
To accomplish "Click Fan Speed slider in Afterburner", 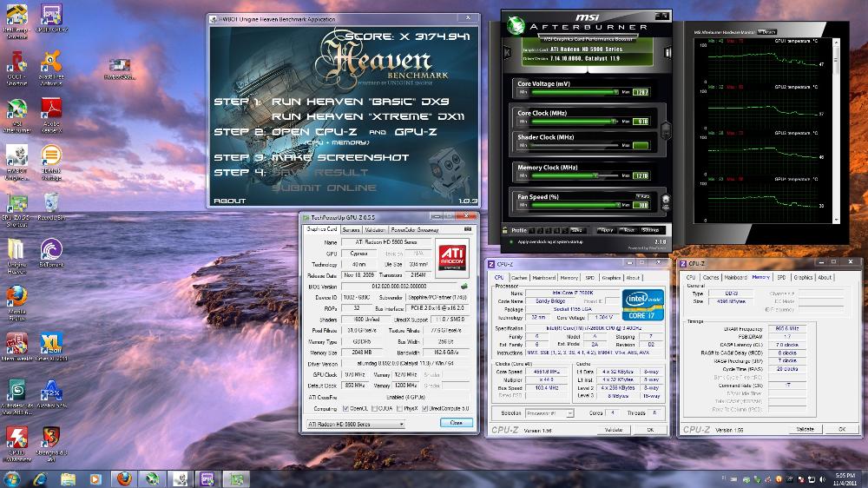I will pyautogui.click(x=574, y=205).
